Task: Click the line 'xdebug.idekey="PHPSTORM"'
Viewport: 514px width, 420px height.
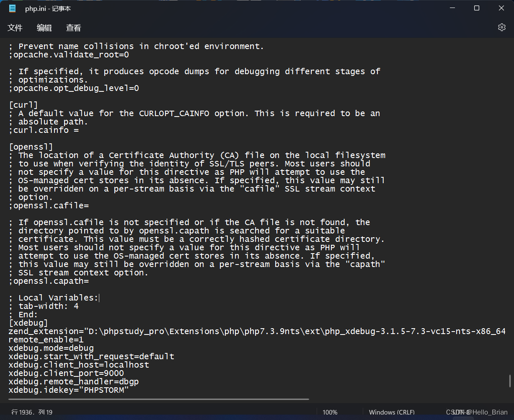Action: (69, 390)
